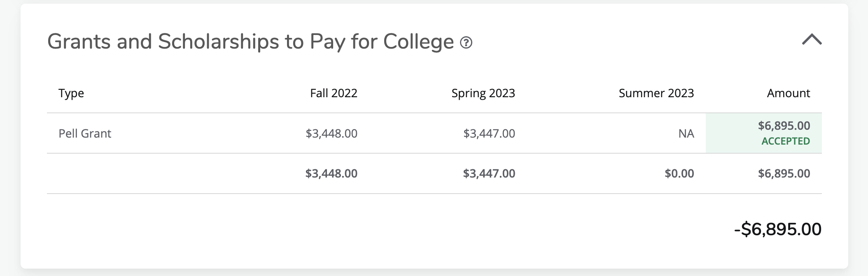
Task: Click Pell Grant Fall 2022 amount $3,448.00
Action: [x=331, y=133]
